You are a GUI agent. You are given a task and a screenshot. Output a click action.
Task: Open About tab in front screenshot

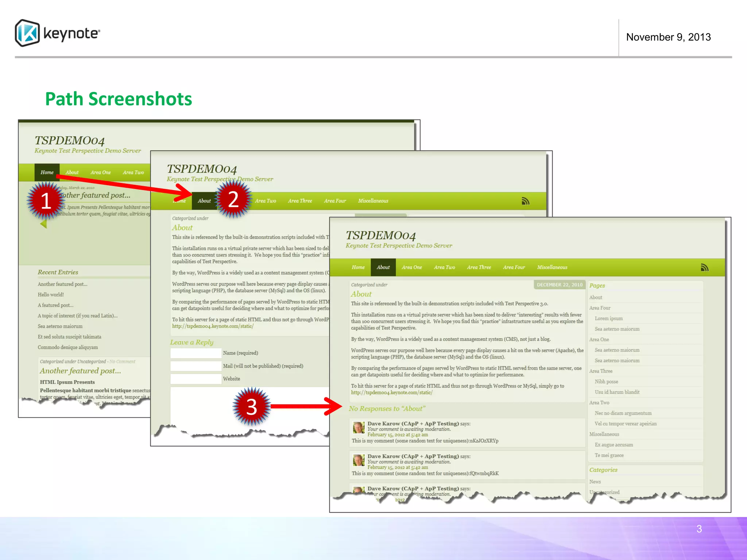pos(383,267)
